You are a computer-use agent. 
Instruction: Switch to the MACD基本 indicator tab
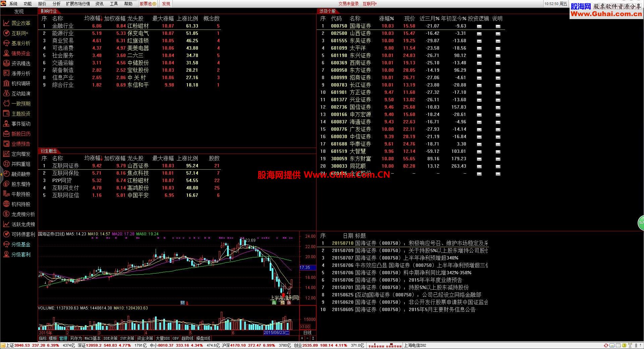[x=93, y=339]
